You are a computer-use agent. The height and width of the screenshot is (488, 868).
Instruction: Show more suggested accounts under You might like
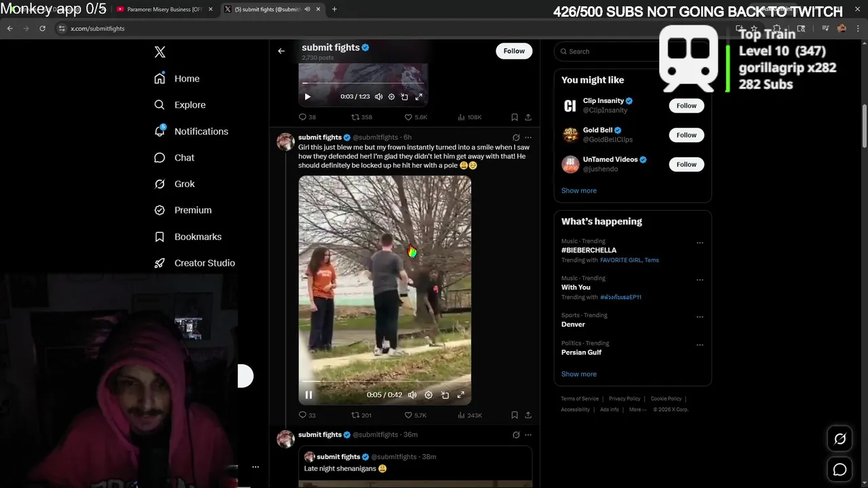578,190
